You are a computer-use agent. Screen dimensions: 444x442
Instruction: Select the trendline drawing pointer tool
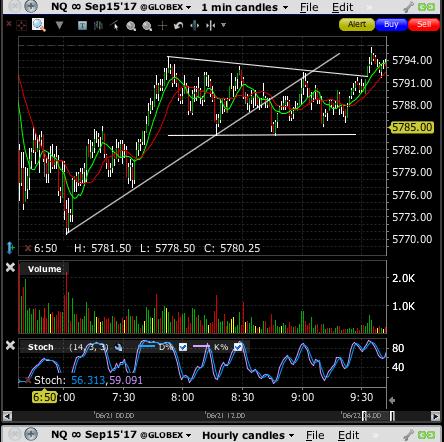click(x=114, y=25)
